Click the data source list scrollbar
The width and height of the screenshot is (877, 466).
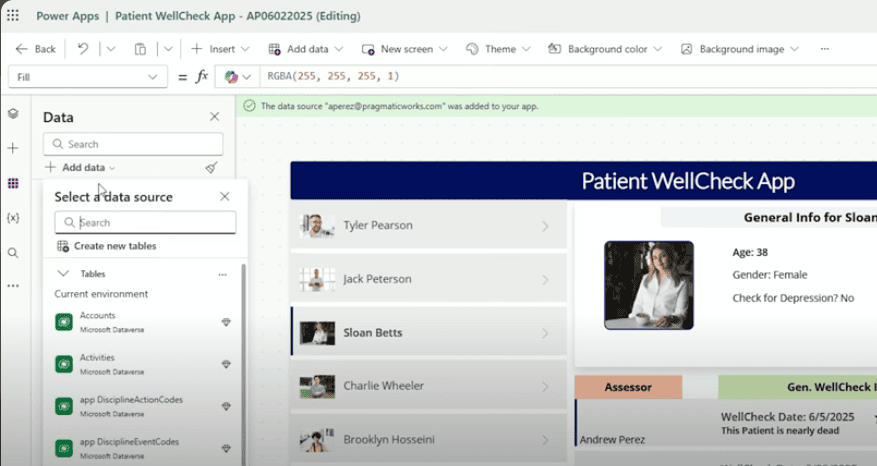243,364
